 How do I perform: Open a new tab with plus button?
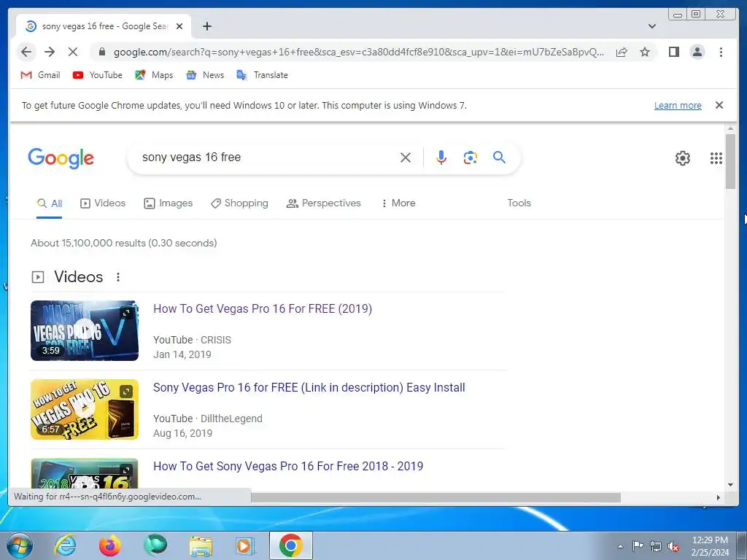pos(206,26)
